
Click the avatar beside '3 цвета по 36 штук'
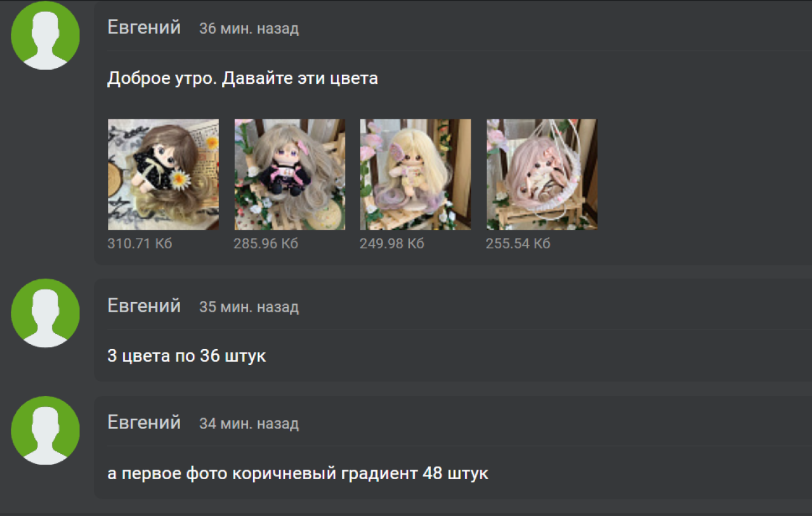(46, 313)
